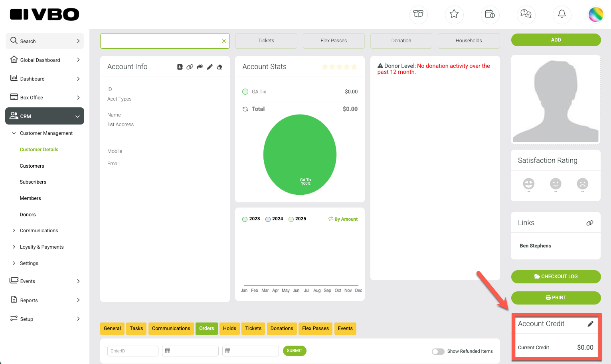This screenshot has height=364, width=611.
Task: Open the yellow Communications tab
Action: click(171, 328)
